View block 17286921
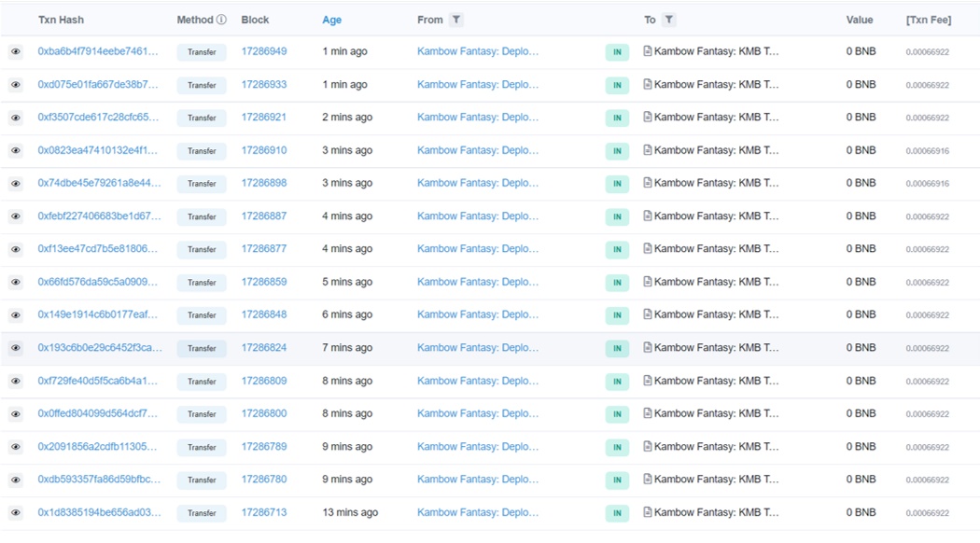The height and width of the screenshot is (543, 980). coord(264,117)
